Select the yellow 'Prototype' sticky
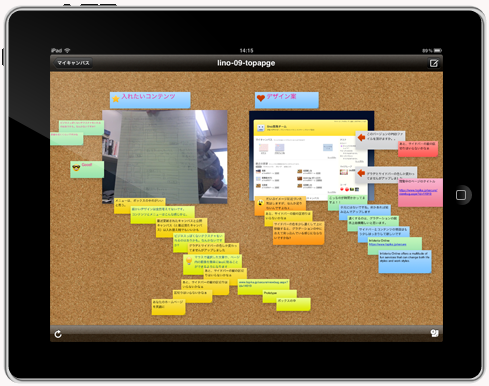The image size is (489, 386). point(280,296)
